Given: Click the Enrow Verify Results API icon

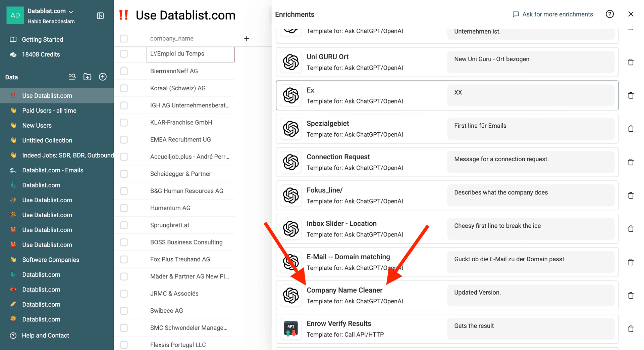Looking at the screenshot, I should 291,329.
